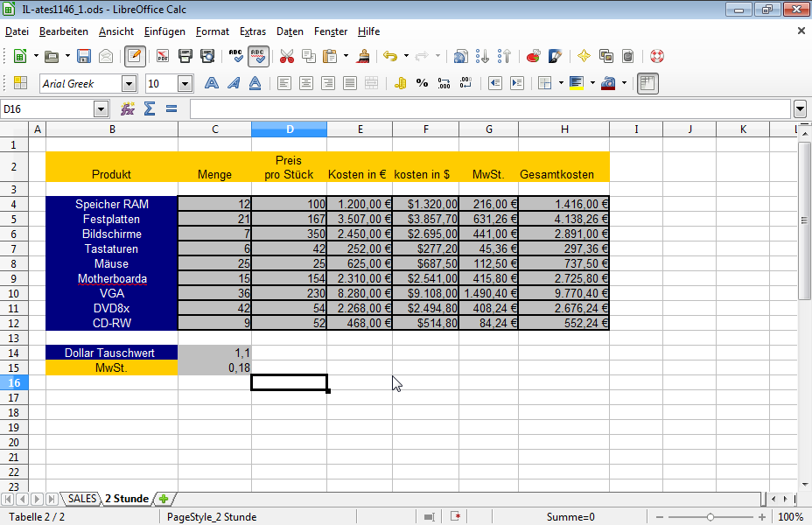Expand the Name Box dropdown
The height and width of the screenshot is (525, 812).
click(x=101, y=108)
